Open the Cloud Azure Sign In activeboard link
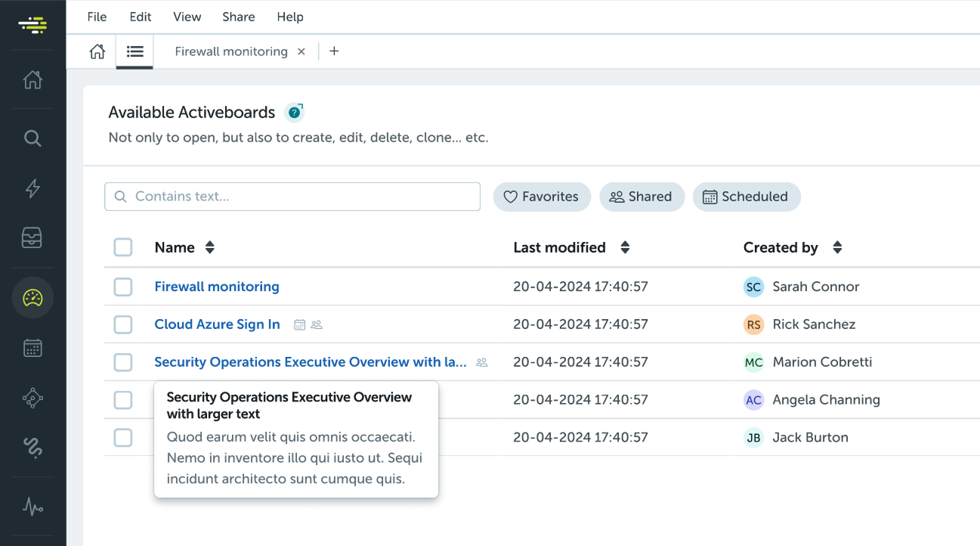Viewport: 980px width, 546px height. 217,324
